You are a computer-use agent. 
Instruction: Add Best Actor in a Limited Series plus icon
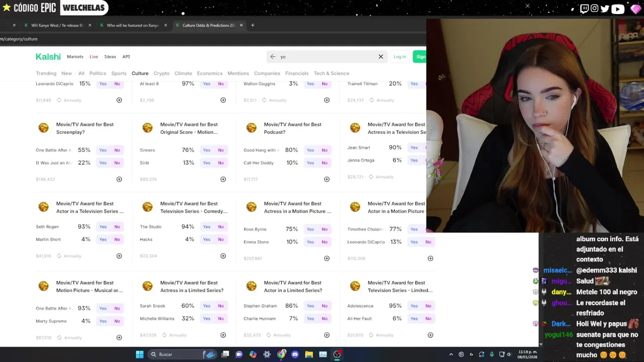coord(327,335)
